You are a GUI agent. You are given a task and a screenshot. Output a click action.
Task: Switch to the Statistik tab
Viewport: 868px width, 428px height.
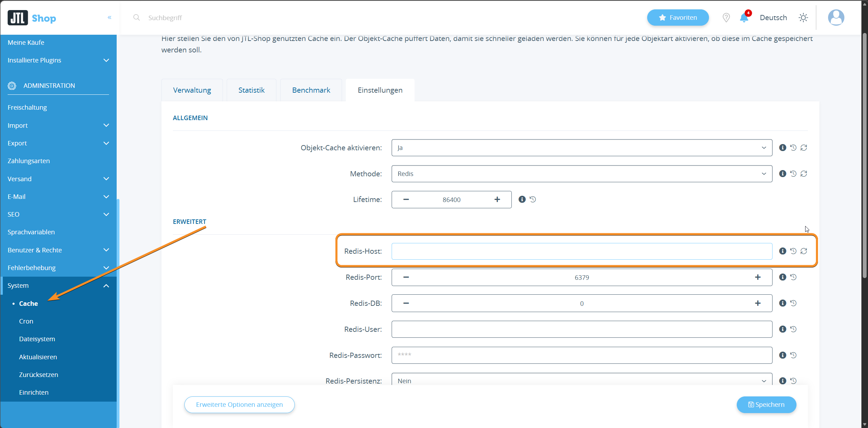click(251, 90)
